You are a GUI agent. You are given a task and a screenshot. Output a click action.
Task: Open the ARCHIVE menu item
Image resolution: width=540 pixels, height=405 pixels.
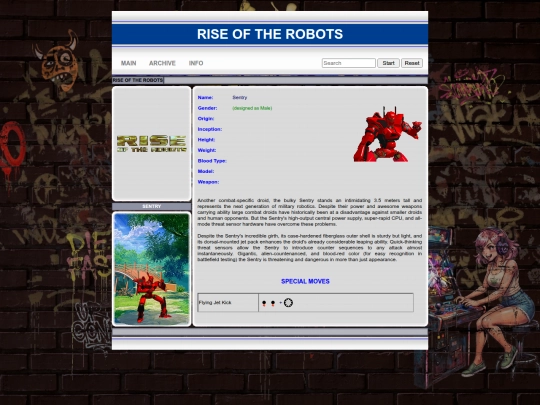tap(162, 63)
